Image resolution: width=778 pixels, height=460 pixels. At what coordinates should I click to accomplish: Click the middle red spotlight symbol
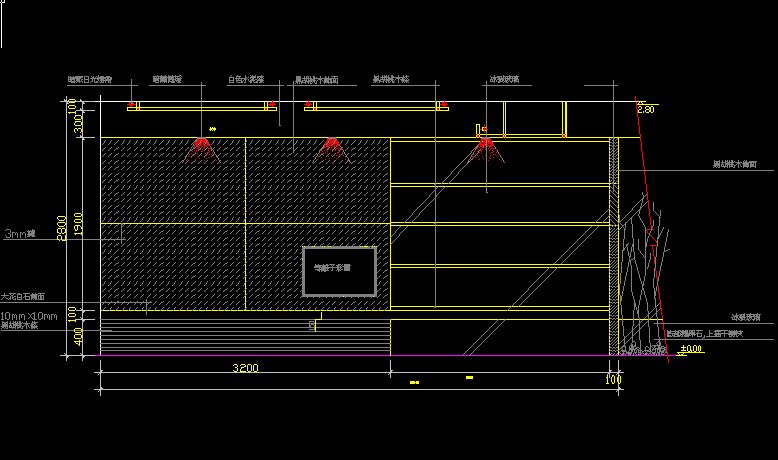tap(330, 149)
